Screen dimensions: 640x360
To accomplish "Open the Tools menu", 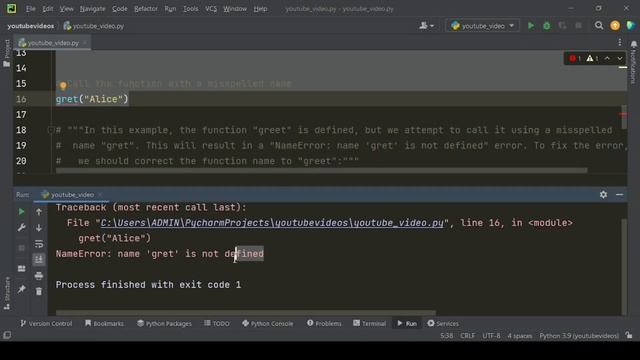I will 190,9.
